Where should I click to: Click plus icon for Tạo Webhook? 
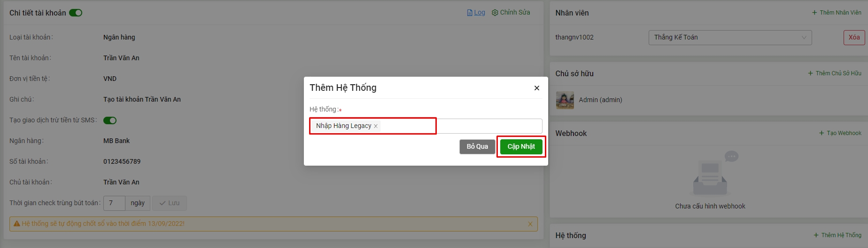(821, 133)
